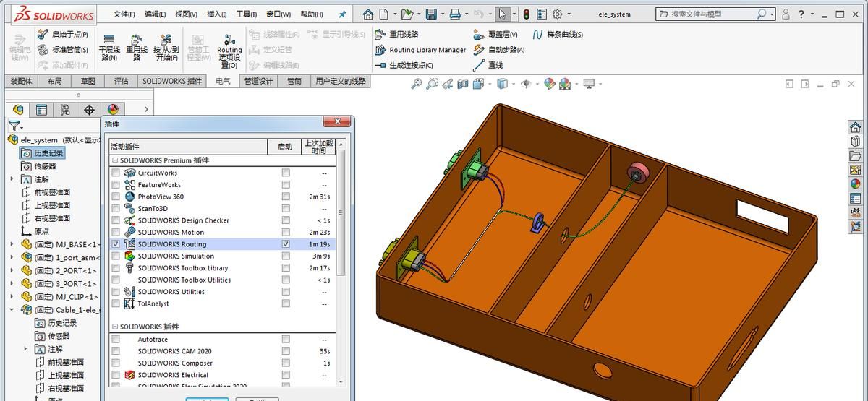Collapse the SOLIDWORKS Premium 插件 group

click(x=115, y=160)
